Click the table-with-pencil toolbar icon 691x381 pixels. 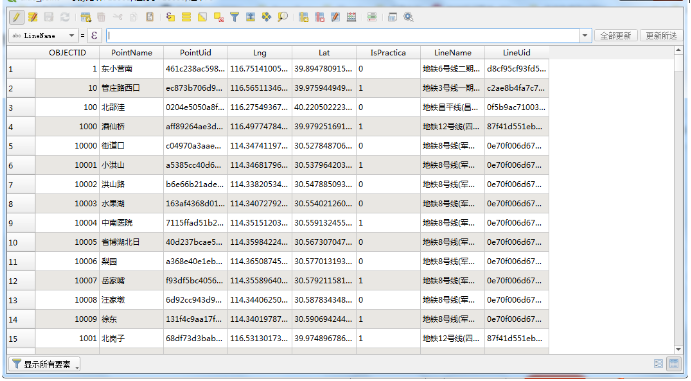click(x=335, y=17)
